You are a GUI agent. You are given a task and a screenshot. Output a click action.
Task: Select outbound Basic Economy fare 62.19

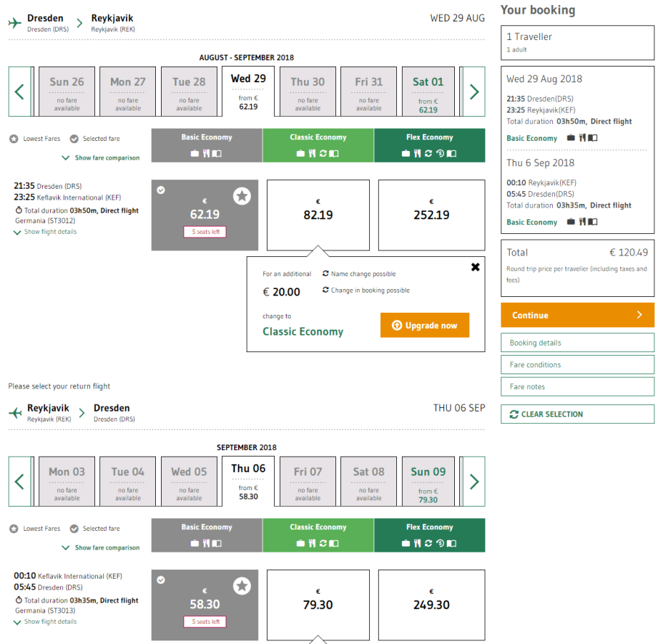coord(205,215)
